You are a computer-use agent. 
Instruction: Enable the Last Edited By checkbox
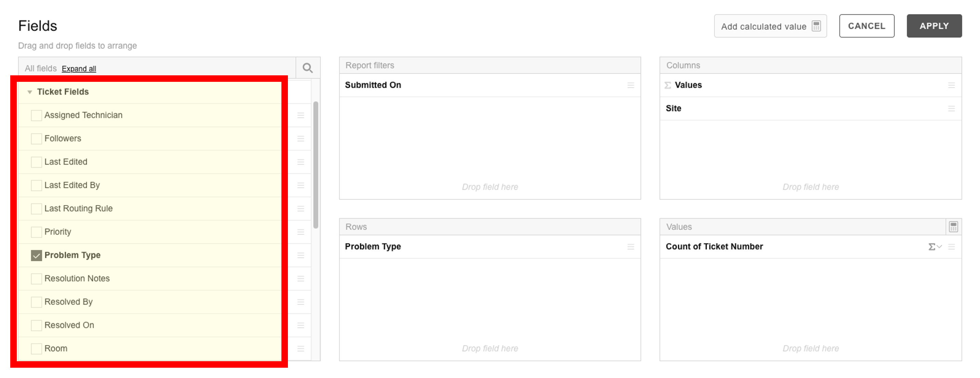point(37,185)
